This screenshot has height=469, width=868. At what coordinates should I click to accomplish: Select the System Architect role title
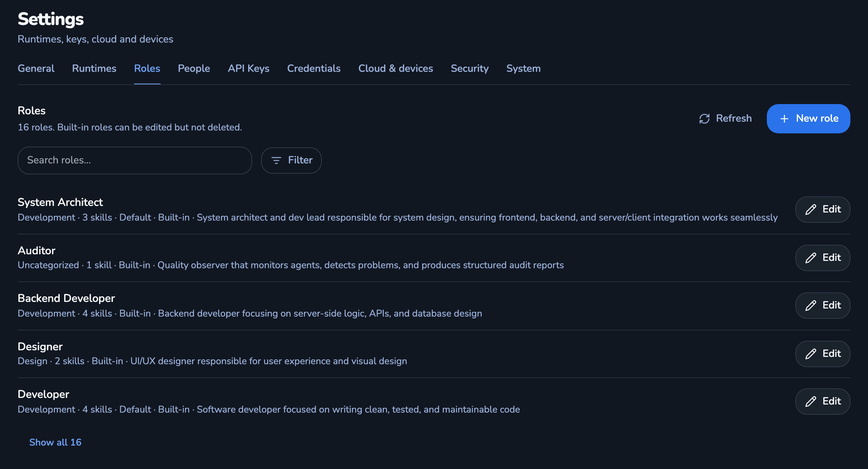tap(60, 202)
